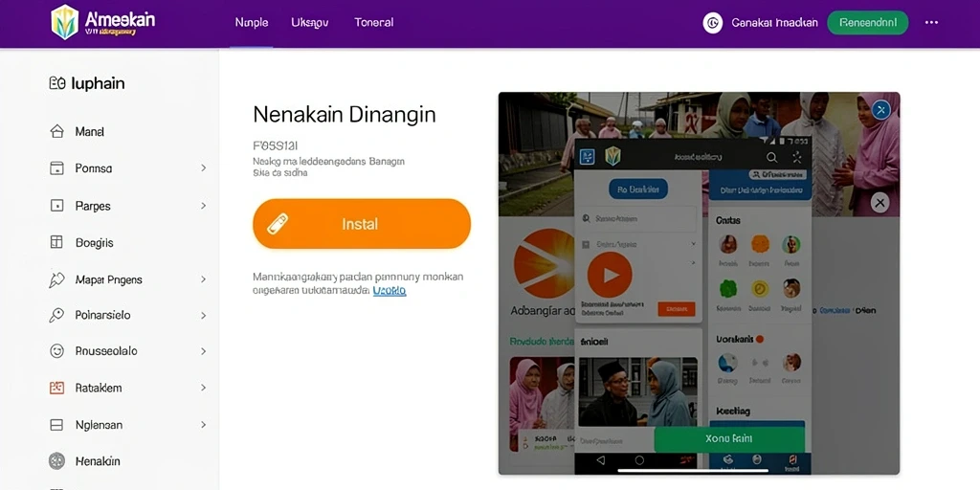Click the Polnarsielo search icon

(x=56, y=315)
